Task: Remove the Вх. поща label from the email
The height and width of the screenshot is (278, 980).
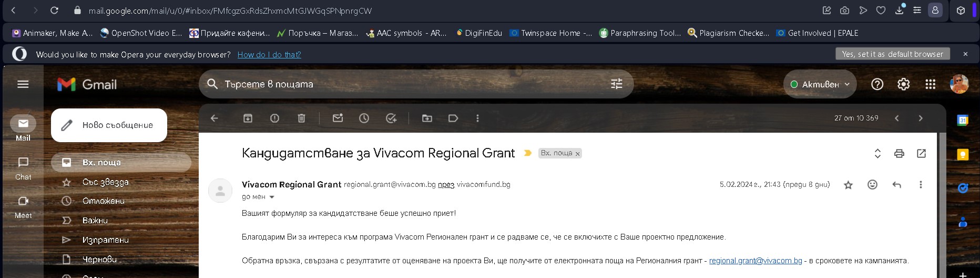Action: (x=577, y=154)
